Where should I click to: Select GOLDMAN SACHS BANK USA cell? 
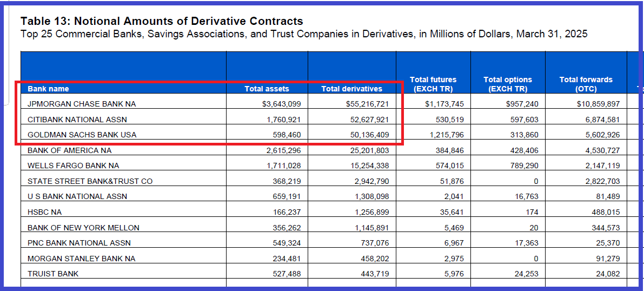(82, 135)
